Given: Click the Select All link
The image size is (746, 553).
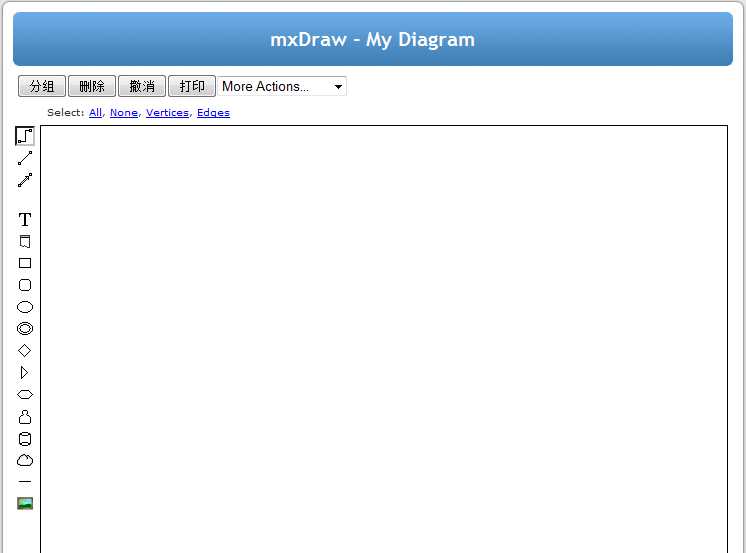Looking at the screenshot, I should click(95, 113).
